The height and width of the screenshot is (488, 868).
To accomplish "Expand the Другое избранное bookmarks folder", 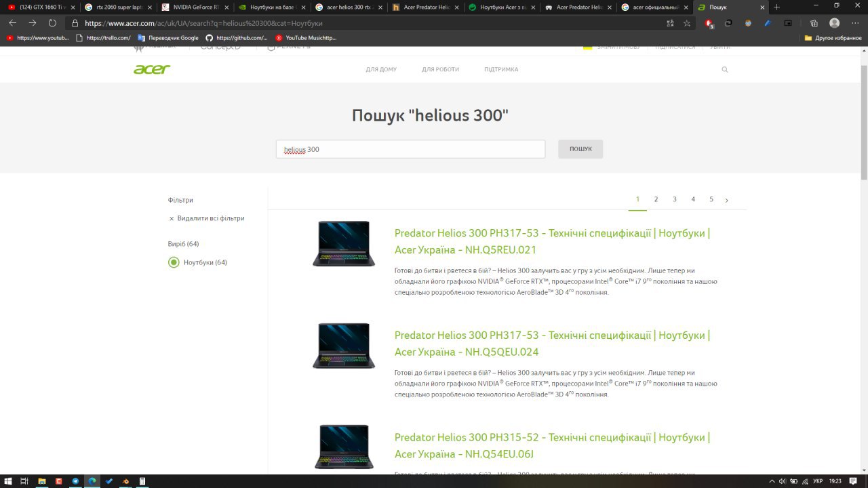I will [833, 38].
